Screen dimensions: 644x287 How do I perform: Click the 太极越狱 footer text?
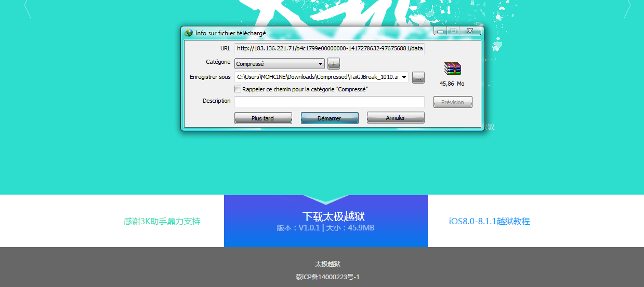pos(327,264)
